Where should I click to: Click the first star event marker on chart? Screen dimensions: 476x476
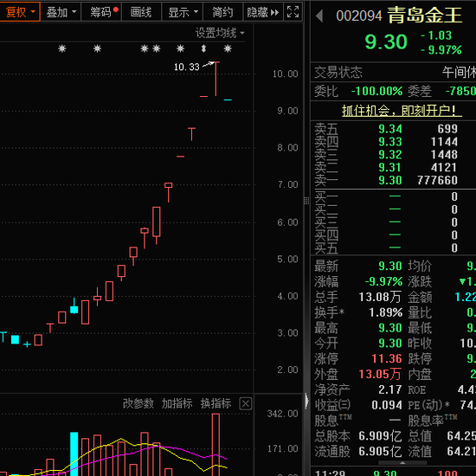tap(62, 48)
